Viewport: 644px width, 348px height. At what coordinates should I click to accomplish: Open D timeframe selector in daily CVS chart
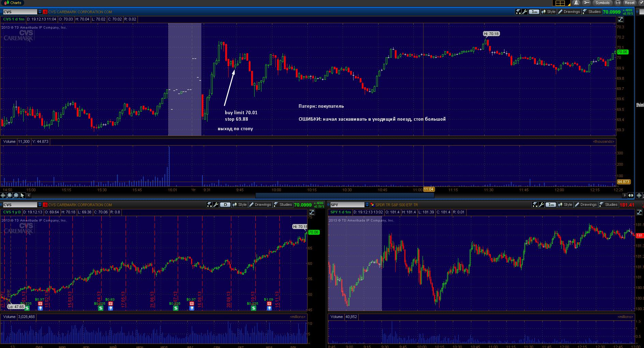225,205
